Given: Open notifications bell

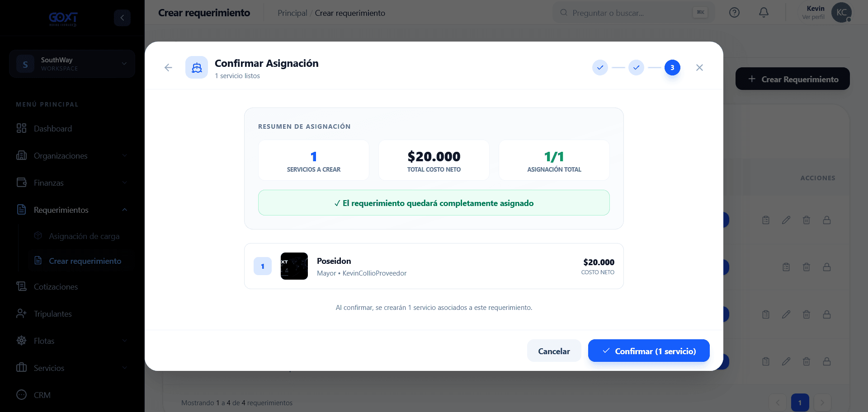Looking at the screenshot, I should tap(764, 13).
